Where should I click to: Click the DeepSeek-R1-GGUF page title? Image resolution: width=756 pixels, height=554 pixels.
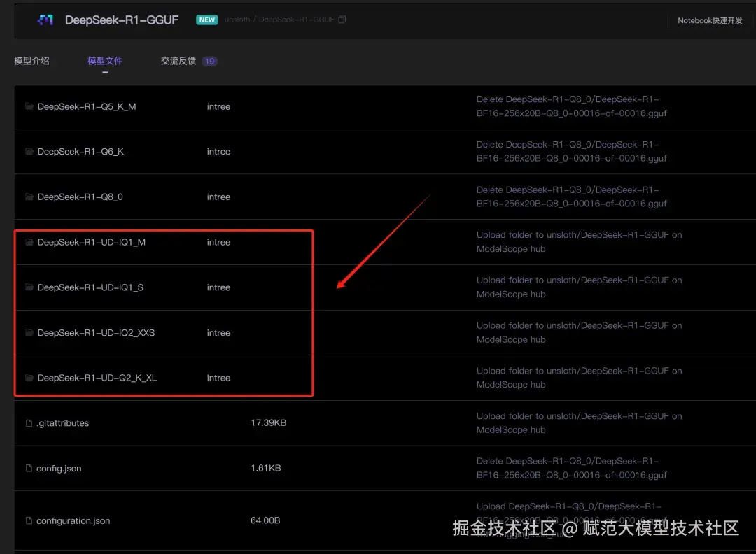[x=122, y=20]
